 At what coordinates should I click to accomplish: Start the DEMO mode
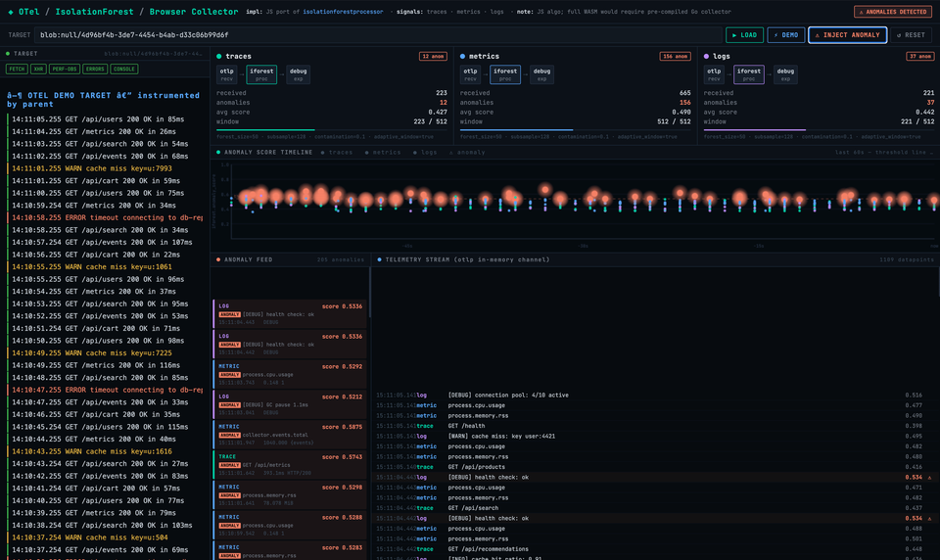(786, 35)
